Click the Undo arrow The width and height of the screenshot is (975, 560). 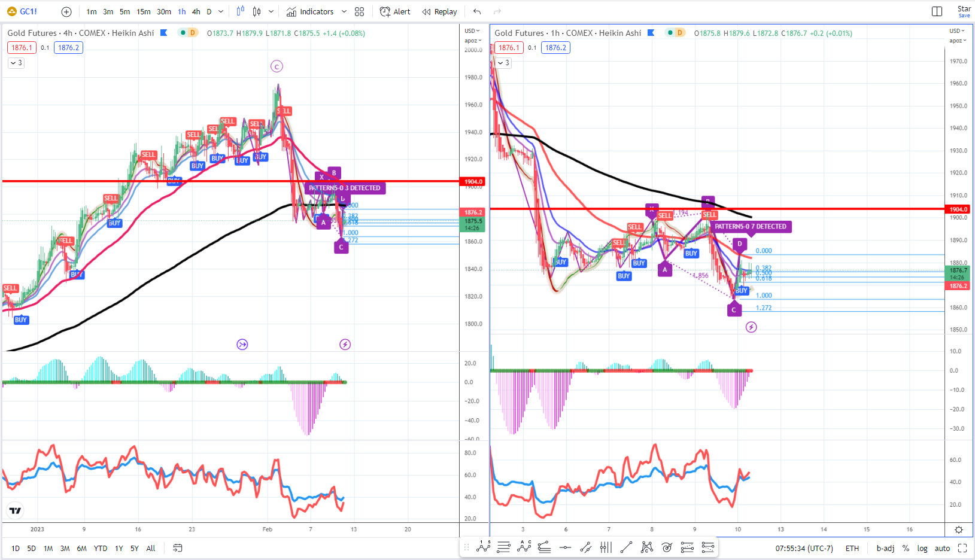[x=477, y=11]
